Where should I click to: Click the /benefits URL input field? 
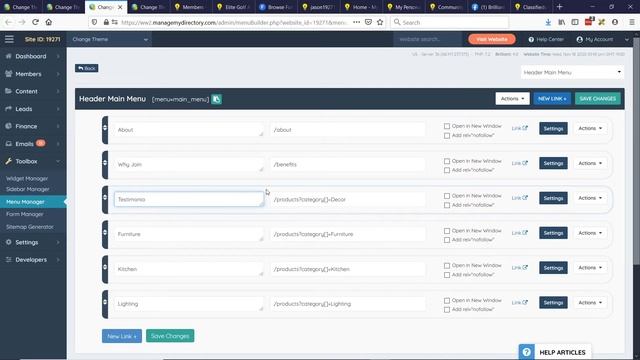point(347,164)
